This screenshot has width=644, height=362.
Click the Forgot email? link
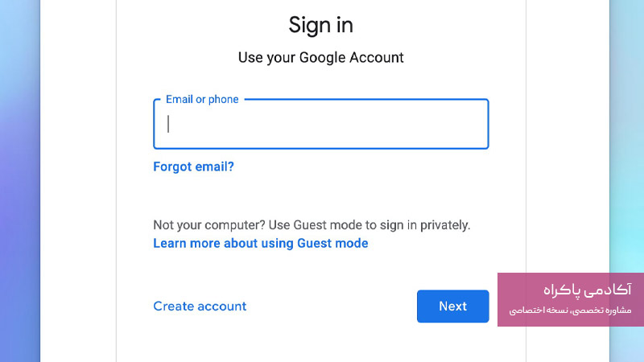coord(193,167)
